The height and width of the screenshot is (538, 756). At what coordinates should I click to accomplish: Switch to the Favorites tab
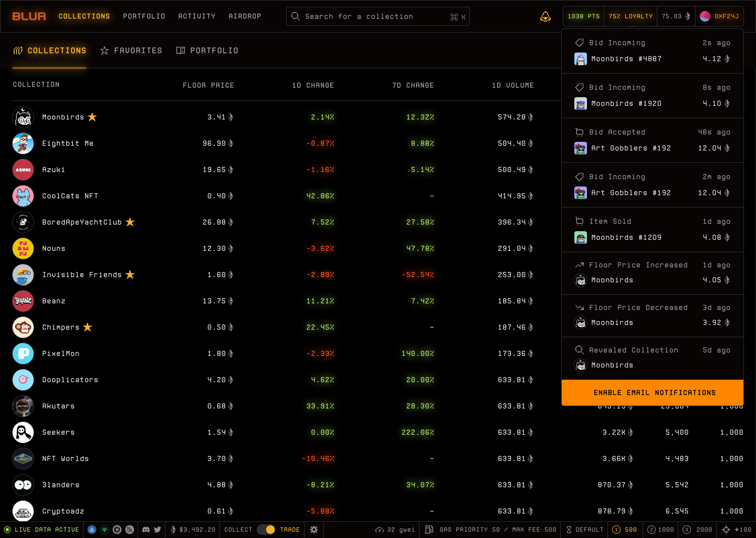coord(132,50)
